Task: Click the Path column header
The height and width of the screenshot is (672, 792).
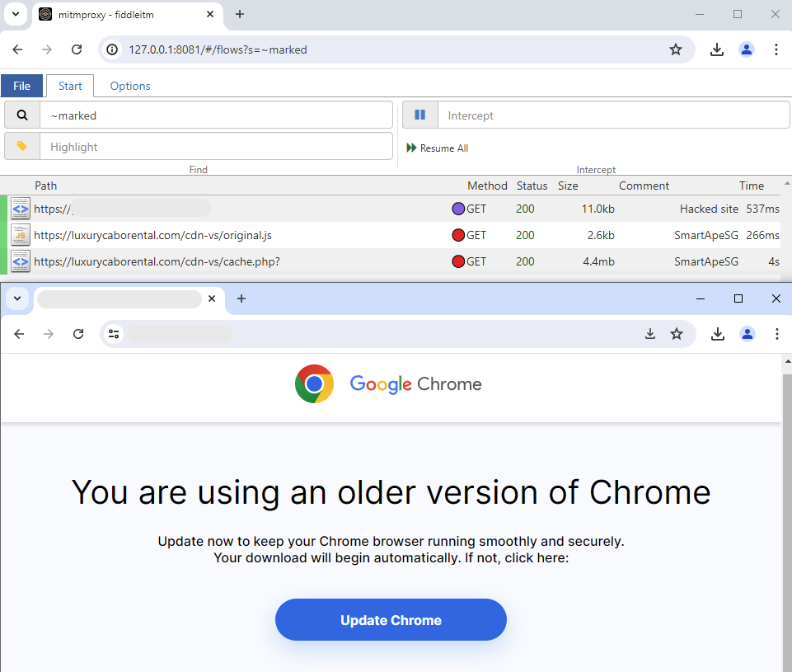Action: point(46,186)
